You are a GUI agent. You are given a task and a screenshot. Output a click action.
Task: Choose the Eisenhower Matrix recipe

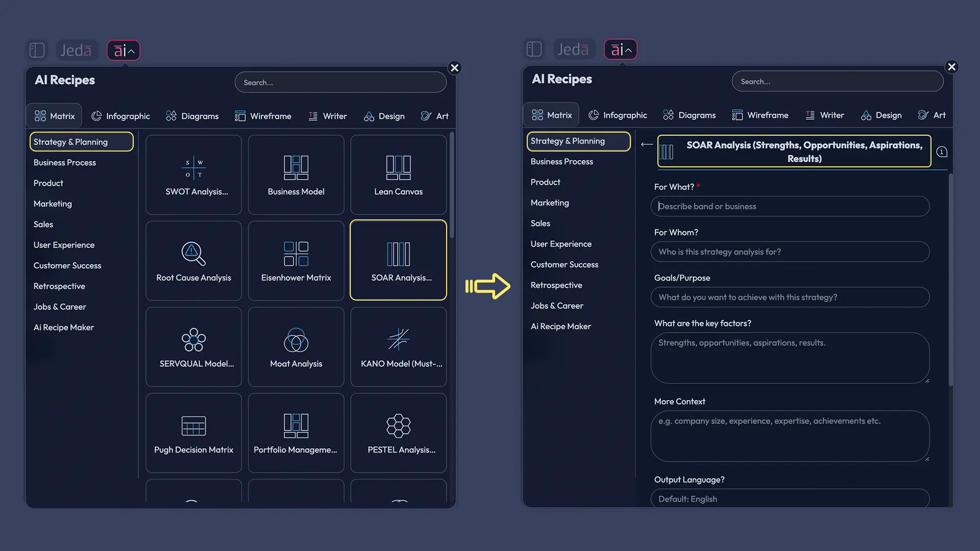pyautogui.click(x=296, y=260)
